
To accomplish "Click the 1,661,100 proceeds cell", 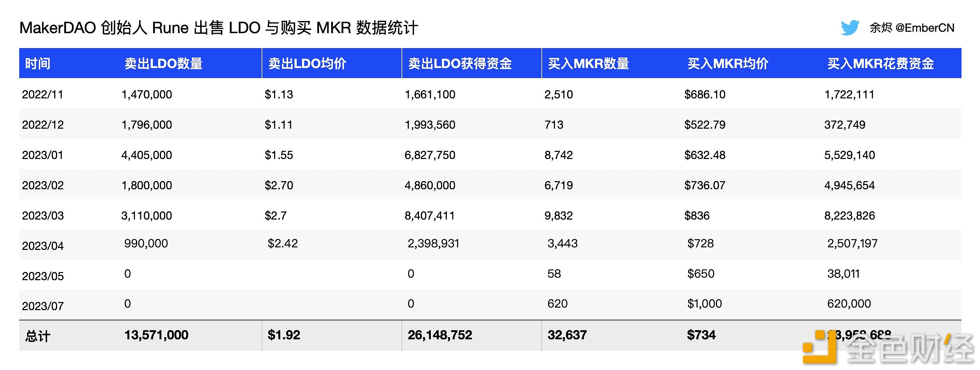I will click(x=430, y=94).
